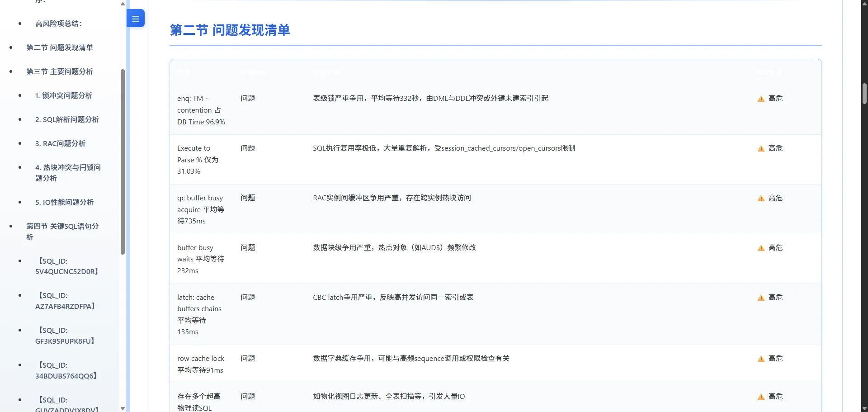This screenshot has width=868, height=412.
Task: Click the sidebar scroll down arrow
Action: coord(123,408)
